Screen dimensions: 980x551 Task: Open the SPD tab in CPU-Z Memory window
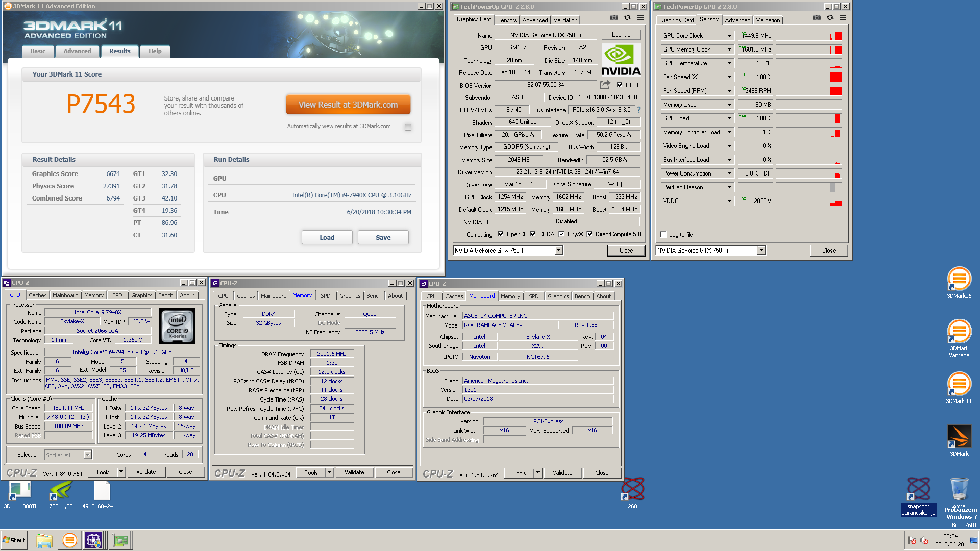[325, 296]
